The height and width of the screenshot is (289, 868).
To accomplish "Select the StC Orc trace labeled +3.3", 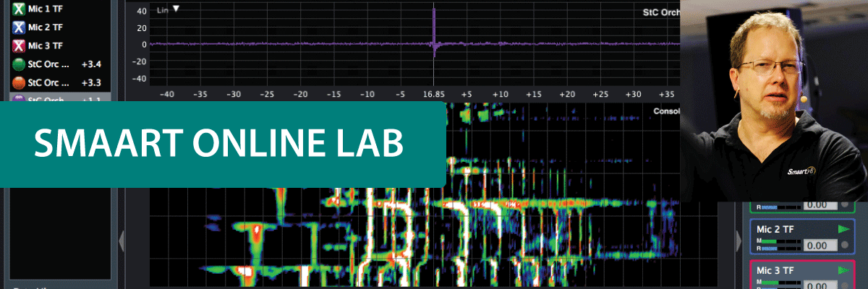I will click(60, 82).
